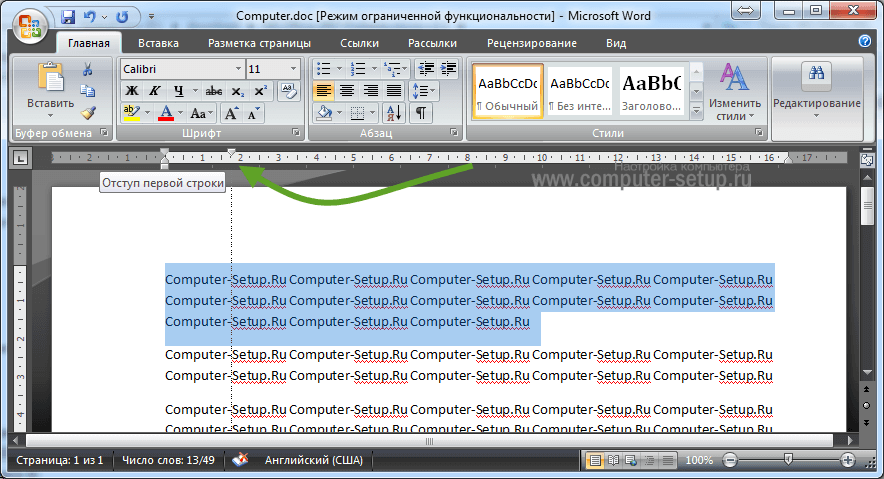Sort the selected text alphabetically
The width and height of the screenshot is (884, 479).
point(394,113)
